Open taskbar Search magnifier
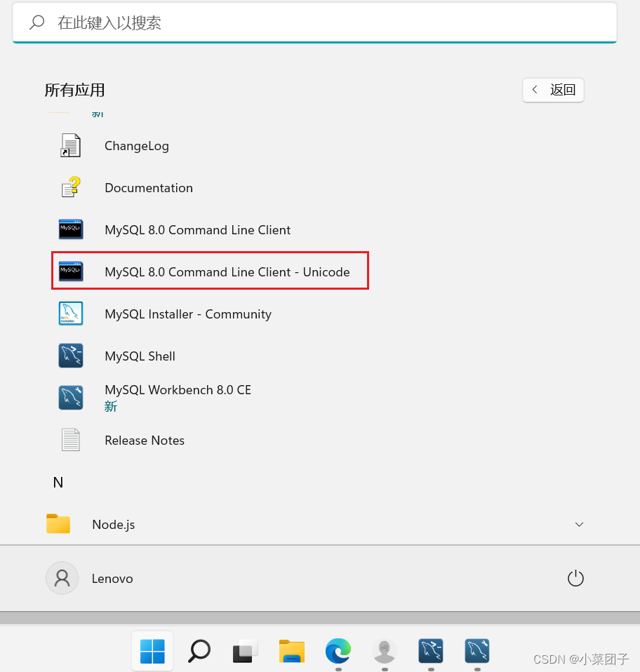The image size is (640, 672). coord(199,651)
